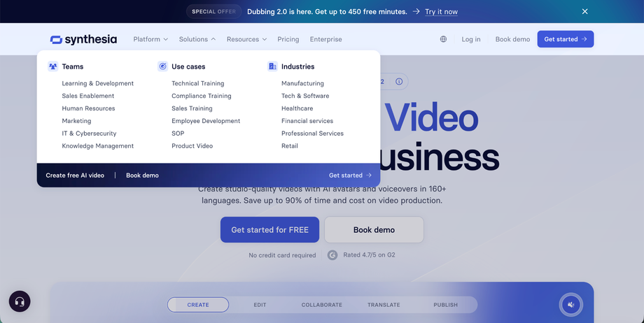Click the Log in link
644x323 pixels.
(x=470, y=39)
